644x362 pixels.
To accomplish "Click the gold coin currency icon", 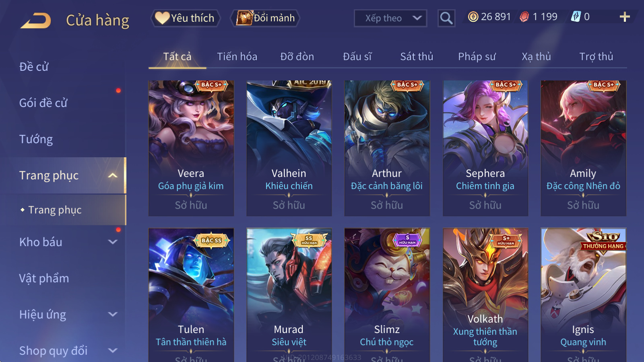I will tap(473, 17).
